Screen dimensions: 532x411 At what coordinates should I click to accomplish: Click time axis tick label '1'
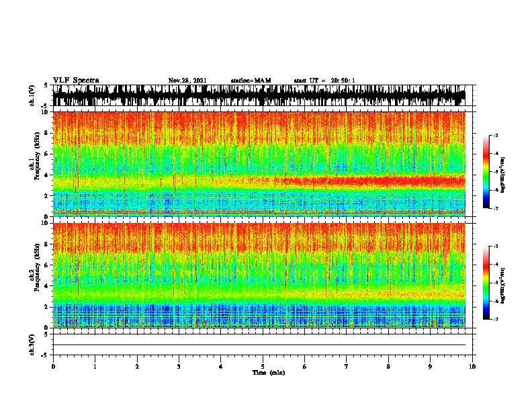95,367
